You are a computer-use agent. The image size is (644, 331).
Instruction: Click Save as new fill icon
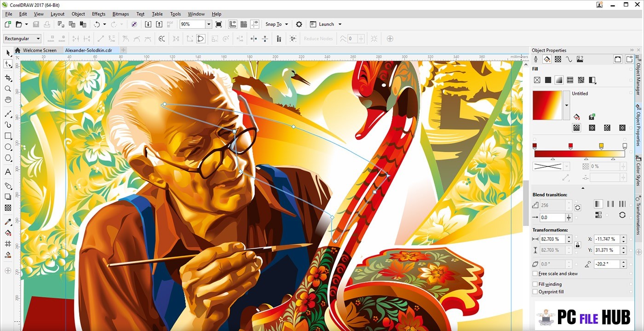[x=592, y=117]
